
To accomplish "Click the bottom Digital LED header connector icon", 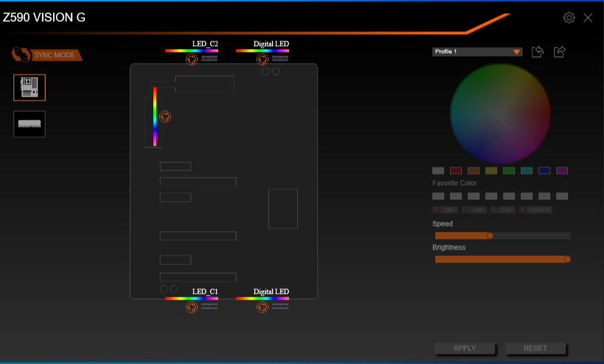I will (280, 306).
